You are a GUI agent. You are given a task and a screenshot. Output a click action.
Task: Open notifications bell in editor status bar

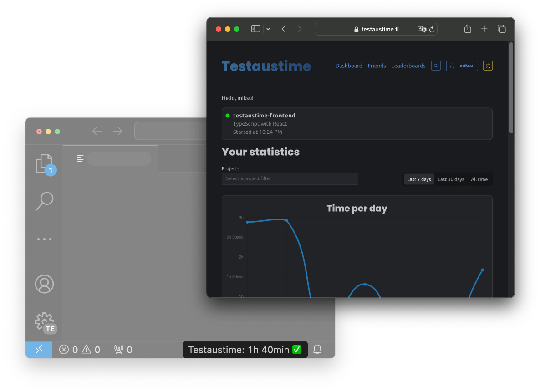tap(317, 350)
